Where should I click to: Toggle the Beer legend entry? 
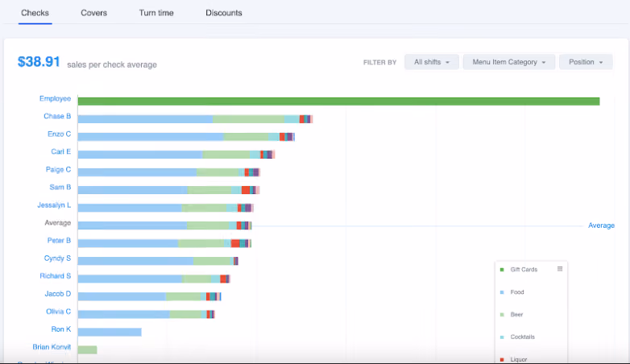click(511, 315)
